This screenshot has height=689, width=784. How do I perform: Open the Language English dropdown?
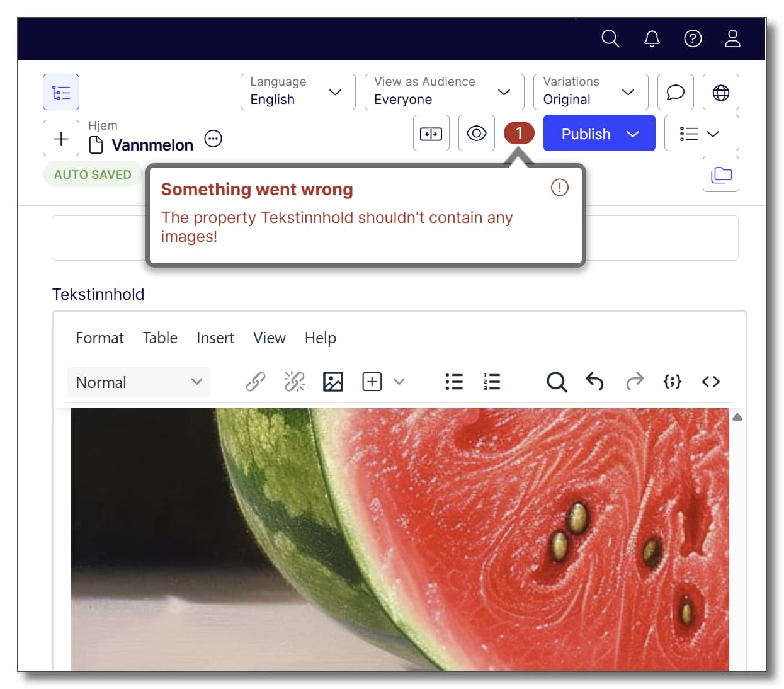297,92
